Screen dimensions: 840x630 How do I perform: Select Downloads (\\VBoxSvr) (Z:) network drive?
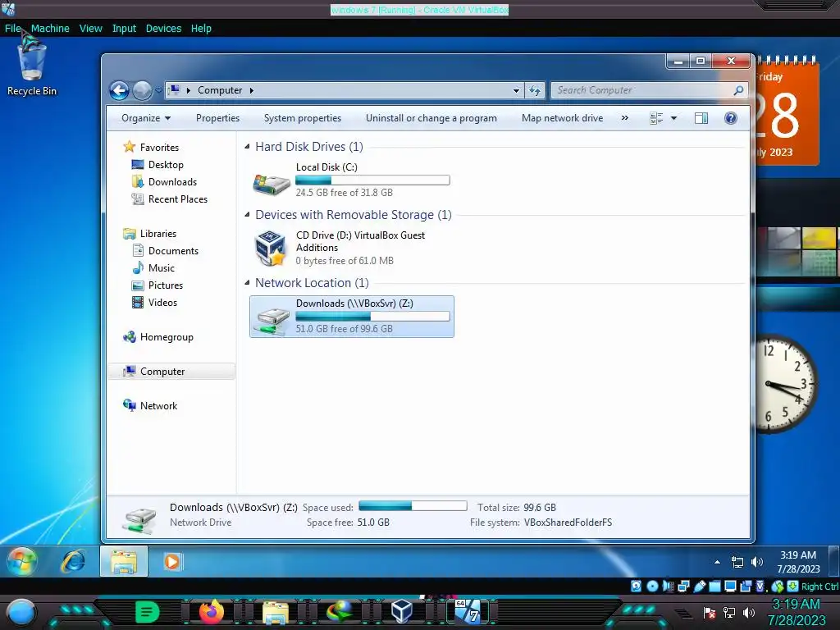(x=352, y=317)
